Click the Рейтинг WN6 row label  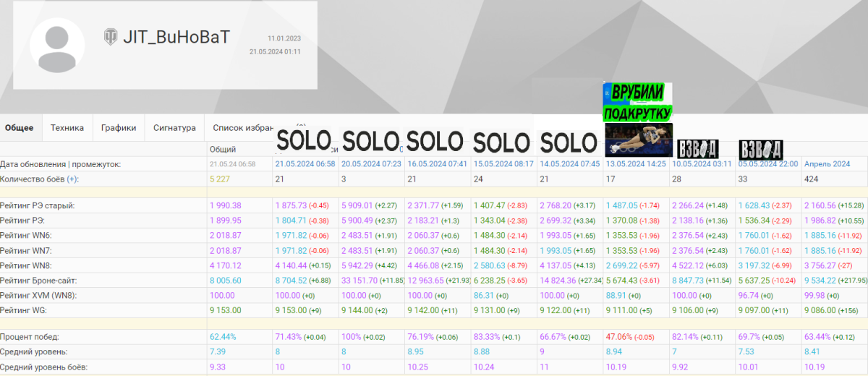[x=26, y=235]
